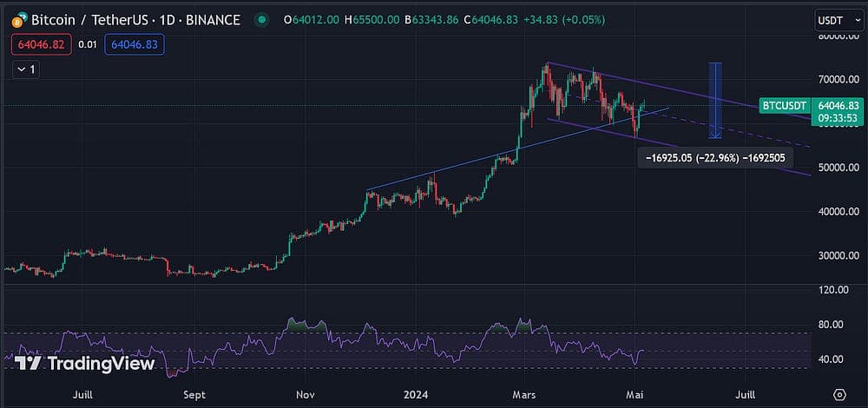This screenshot has width=868, height=408.
Task: Click the TradingView logo
Action: [84, 363]
